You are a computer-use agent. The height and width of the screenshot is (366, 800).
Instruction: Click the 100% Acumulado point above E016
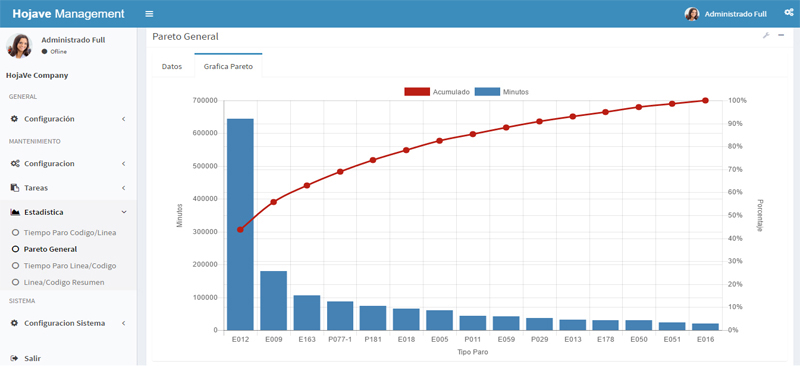[x=705, y=101]
